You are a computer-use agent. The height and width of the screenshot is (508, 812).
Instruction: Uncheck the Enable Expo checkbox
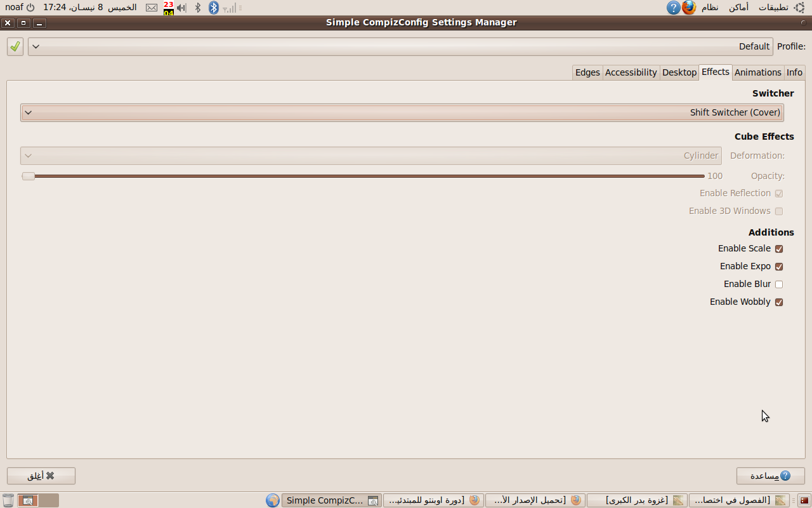pos(779,267)
